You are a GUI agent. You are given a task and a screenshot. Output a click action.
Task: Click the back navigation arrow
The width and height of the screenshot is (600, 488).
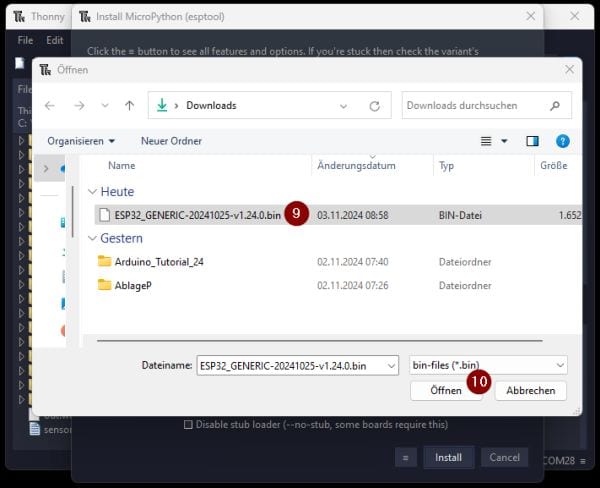(50, 105)
